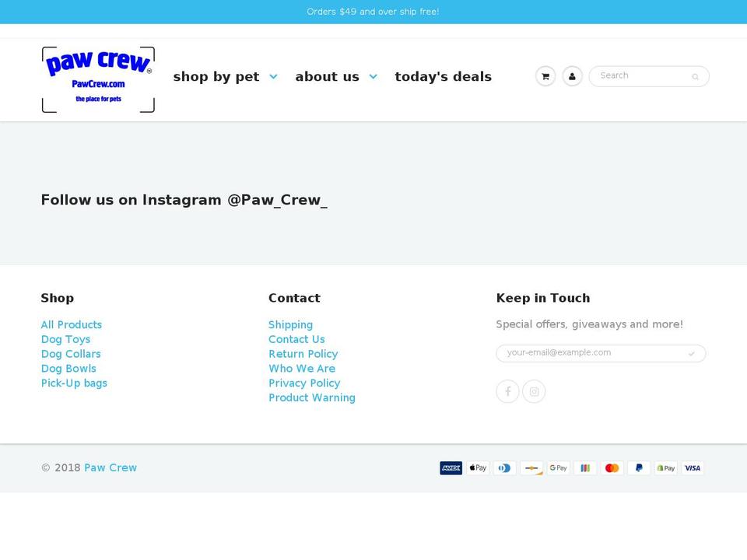
Task: Click the Keep in Touch heading
Action: pos(543,298)
